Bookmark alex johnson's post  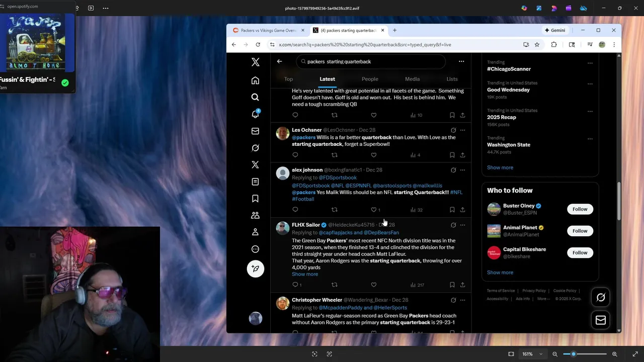(x=452, y=210)
